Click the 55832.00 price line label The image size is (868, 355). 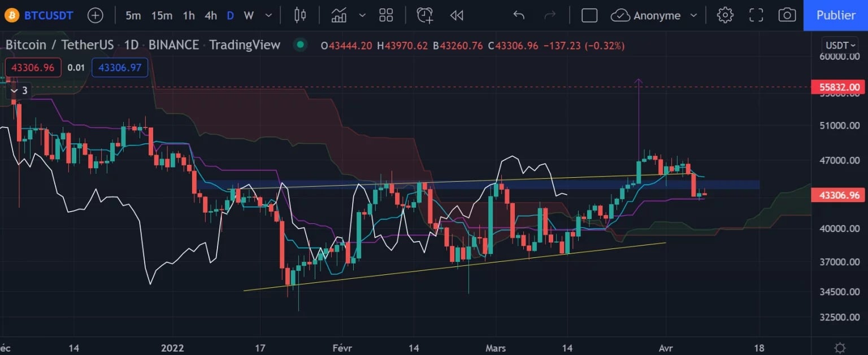pyautogui.click(x=837, y=87)
